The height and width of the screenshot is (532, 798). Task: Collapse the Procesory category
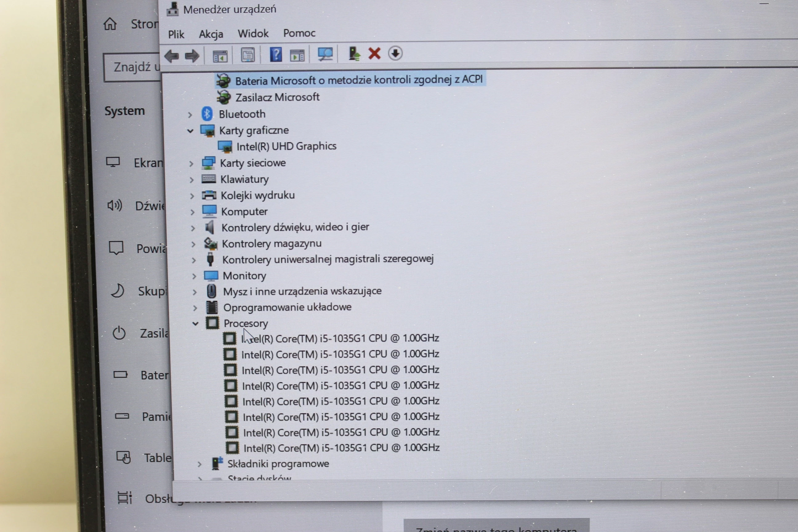pyautogui.click(x=195, y=324)
